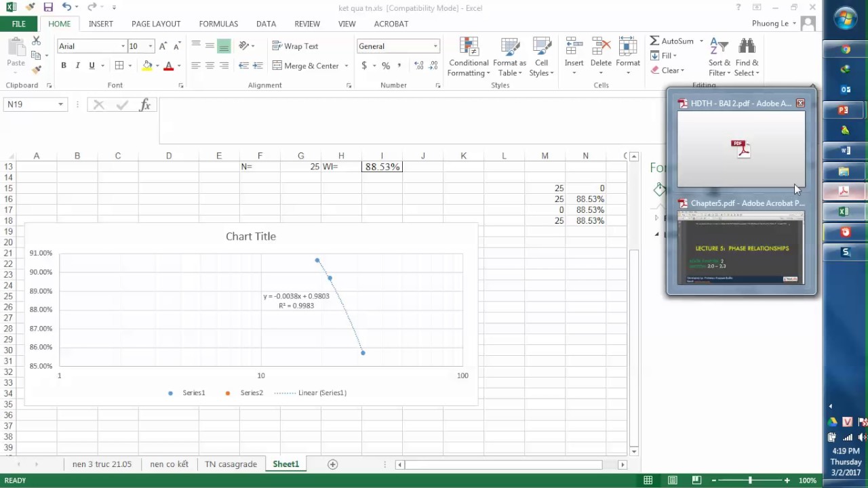Open the Arial font name dropdown
Screen dimensions: 868x488
123,46
